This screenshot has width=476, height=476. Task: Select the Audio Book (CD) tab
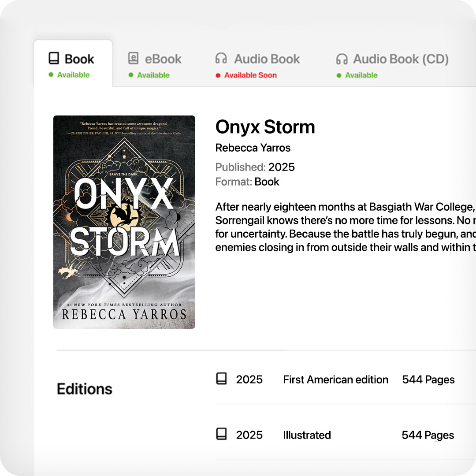(x=392, y=64)
